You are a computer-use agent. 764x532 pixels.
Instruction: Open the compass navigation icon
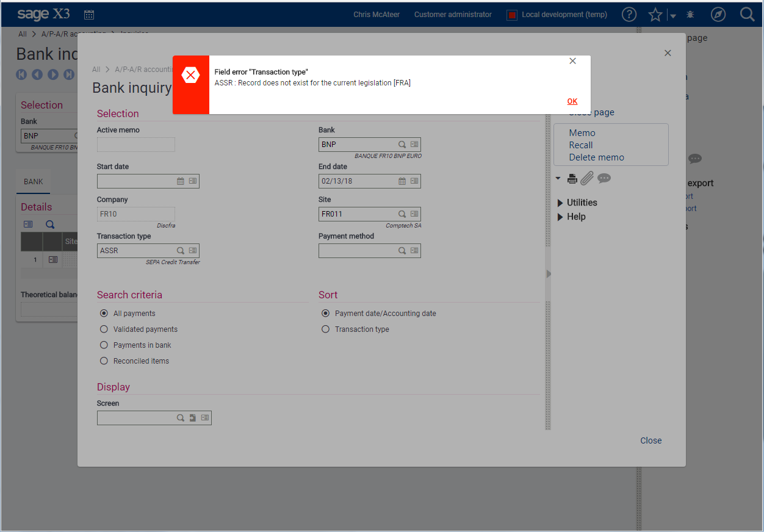(718, 15)
